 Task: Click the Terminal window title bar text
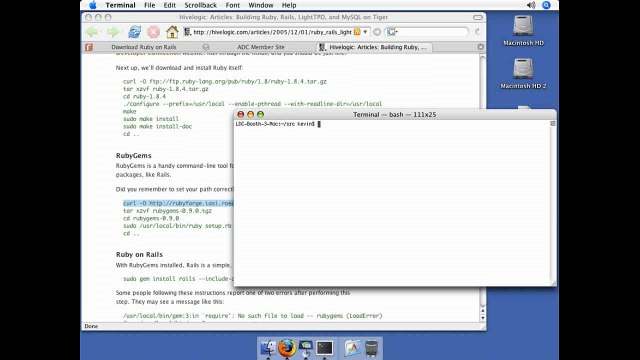pyautogui.click(x=394, y=115)
